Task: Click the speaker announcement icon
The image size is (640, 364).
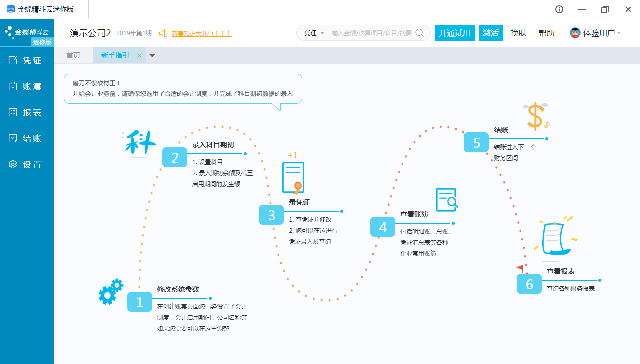Action: click(x=163, y=33)
